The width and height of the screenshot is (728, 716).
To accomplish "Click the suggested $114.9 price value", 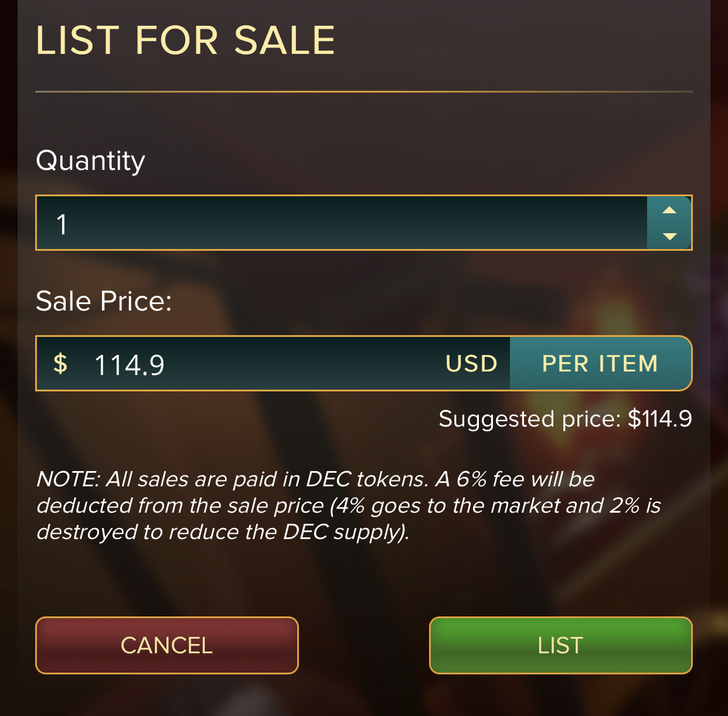I will (659, 419).
